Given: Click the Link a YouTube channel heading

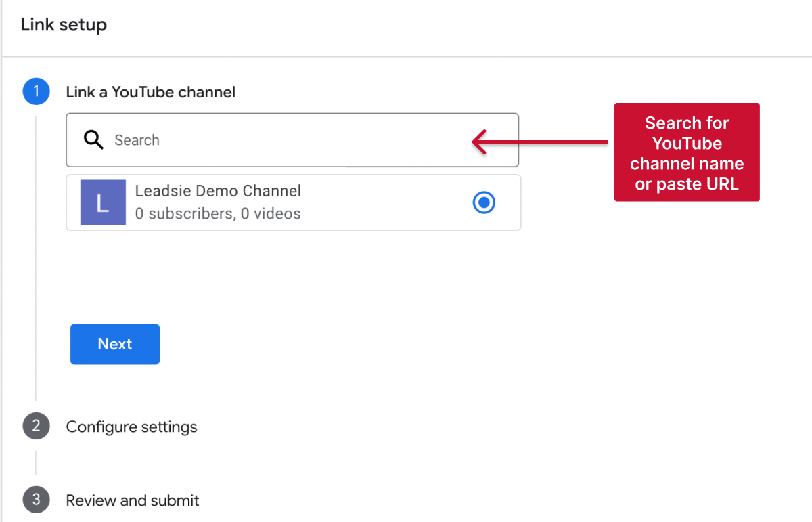Looking at the screenshot, I should click(151, 93).
